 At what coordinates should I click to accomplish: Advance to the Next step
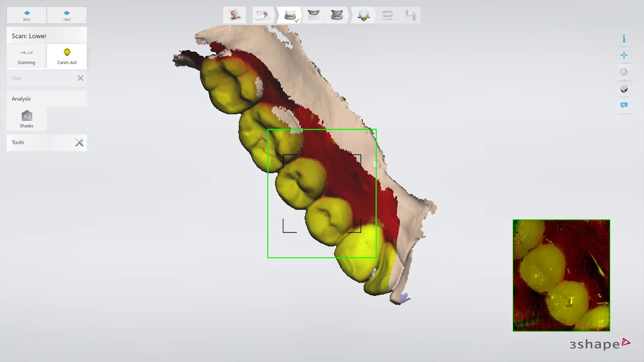67,15
